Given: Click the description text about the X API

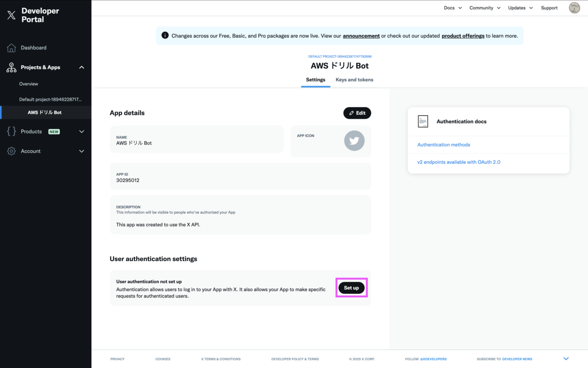Looking at the screenshot, I should click(x=158, y=224).
